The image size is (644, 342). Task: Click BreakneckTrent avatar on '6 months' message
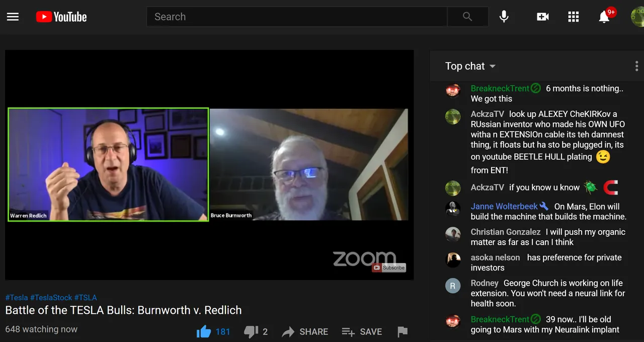(453, 91)
